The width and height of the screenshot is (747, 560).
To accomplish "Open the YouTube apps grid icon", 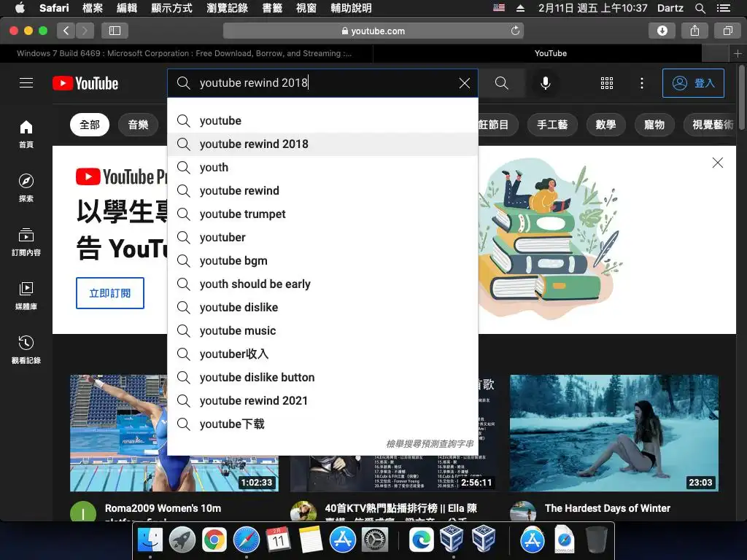I will click(606, 83).
